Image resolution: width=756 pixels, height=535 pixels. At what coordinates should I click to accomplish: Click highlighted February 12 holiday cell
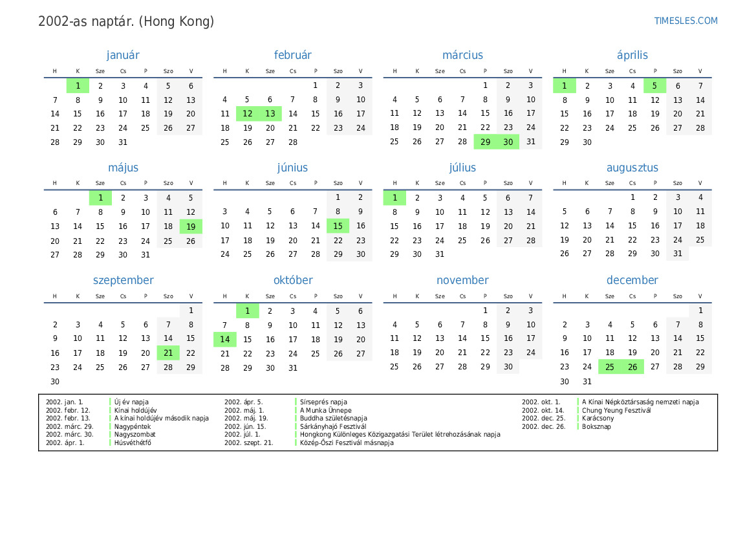tap(247, 114)
